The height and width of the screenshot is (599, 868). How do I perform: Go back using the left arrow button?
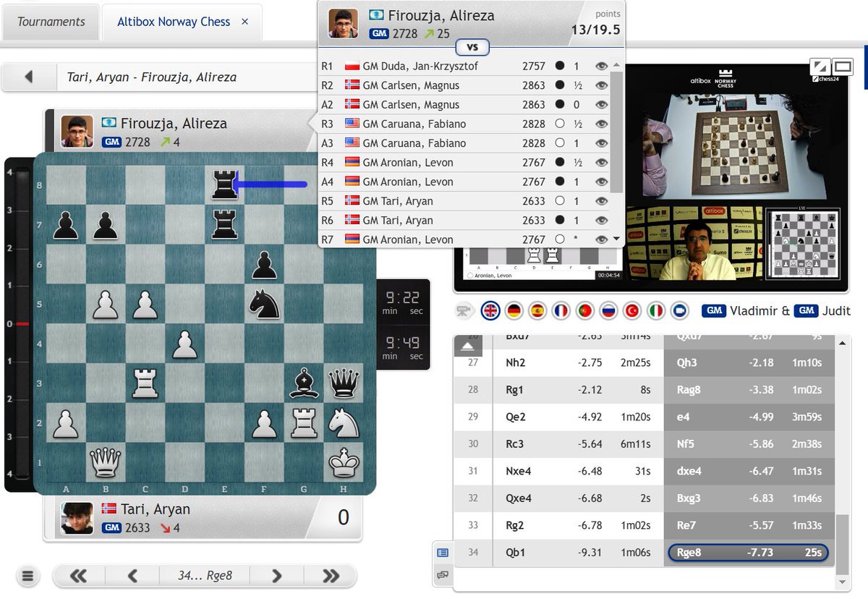[x=29, y=77]
